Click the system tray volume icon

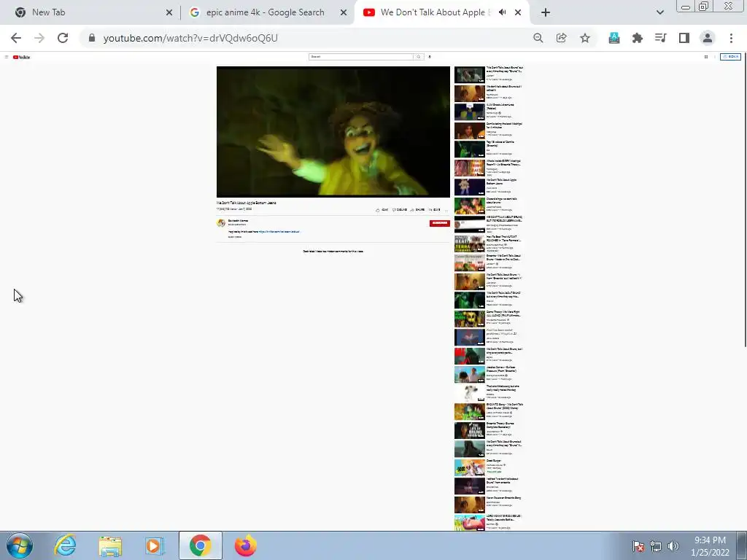(673, 546)
